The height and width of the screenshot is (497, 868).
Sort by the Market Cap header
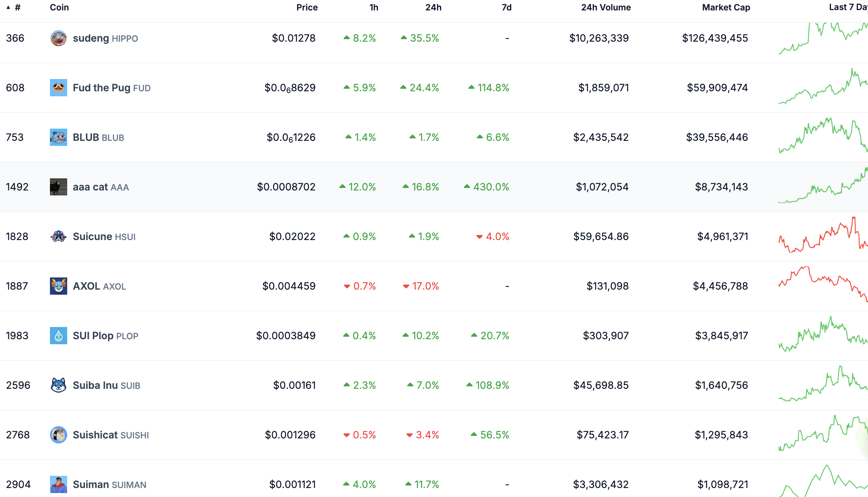(x=726, y=8)
